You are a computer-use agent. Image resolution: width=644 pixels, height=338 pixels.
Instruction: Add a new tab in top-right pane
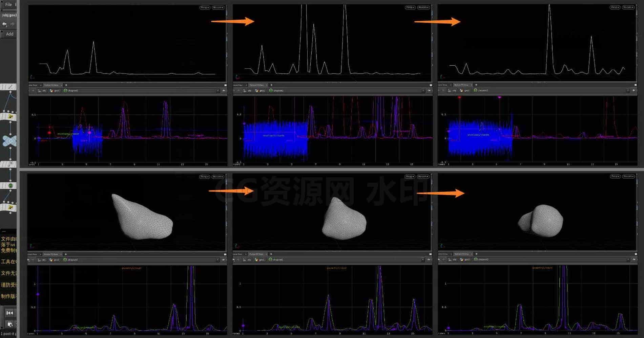tap(476, 85)
